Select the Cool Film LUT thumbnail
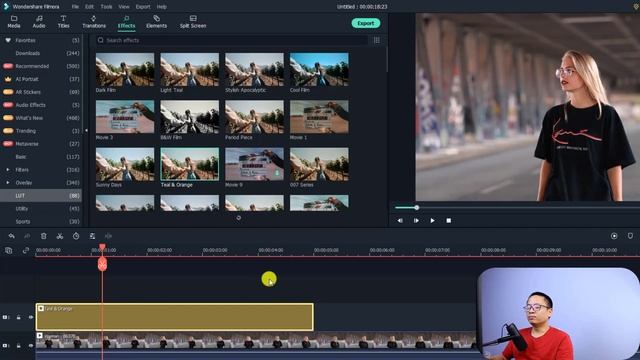Image resolution: width=640 pixels, height=360 pixels. pos(319,69)
